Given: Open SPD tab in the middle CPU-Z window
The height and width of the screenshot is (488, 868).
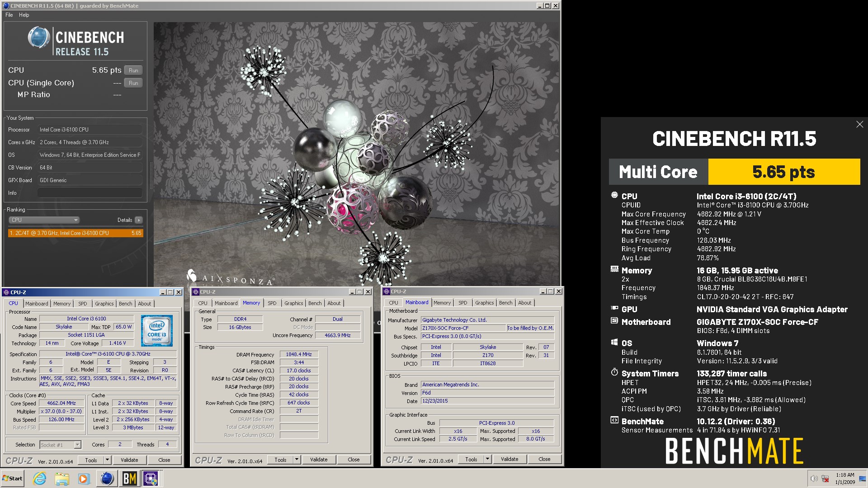Looking at the screenshot, I should click(x=272, y=303).
